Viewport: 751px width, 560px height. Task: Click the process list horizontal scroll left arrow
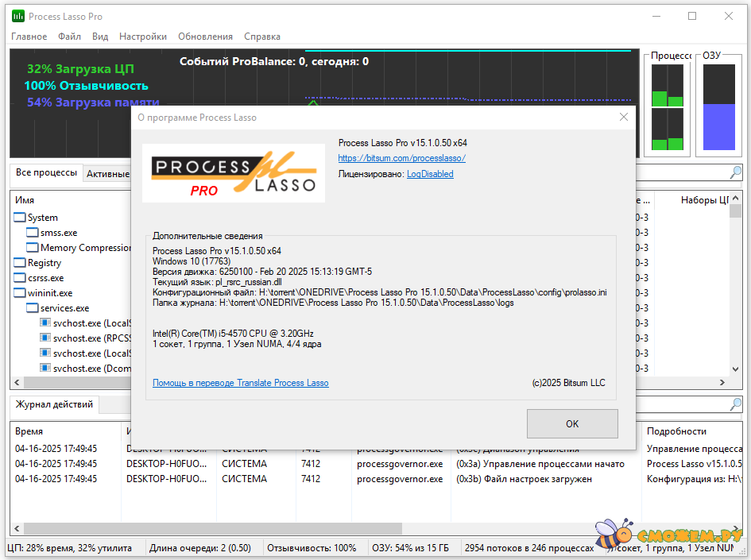[x=17, y=382]
